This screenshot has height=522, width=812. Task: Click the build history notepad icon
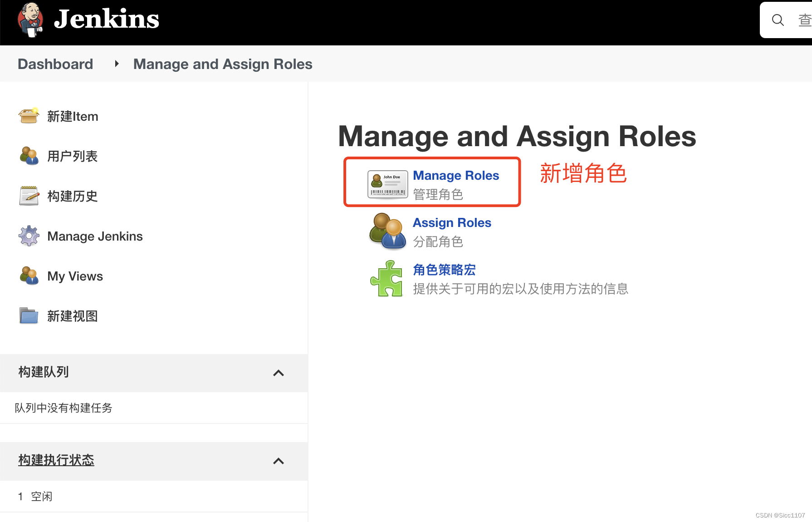(29, 196)
